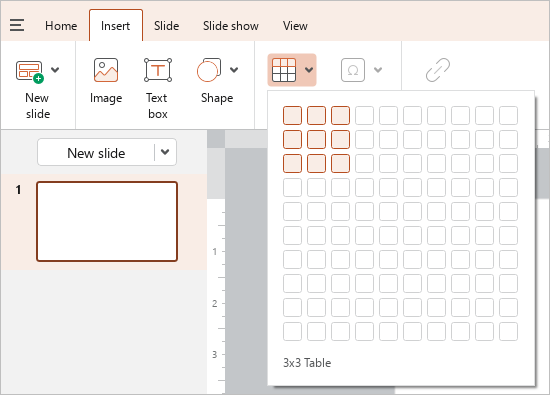This screenshot has height=395, width=550.
Task: Choose 3x3 table cell in grid
Action: click(x=340, y=163)
